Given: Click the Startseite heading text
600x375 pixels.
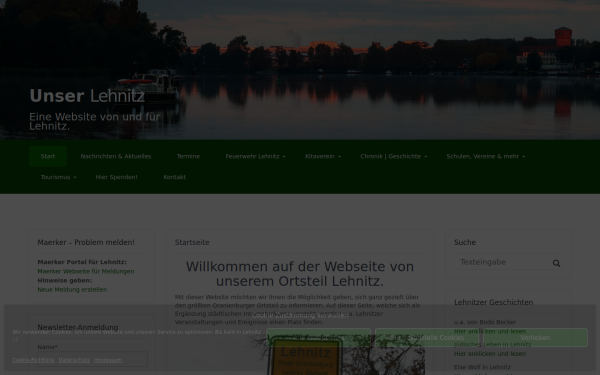Looking at the screenshot, I should point(192,242).
